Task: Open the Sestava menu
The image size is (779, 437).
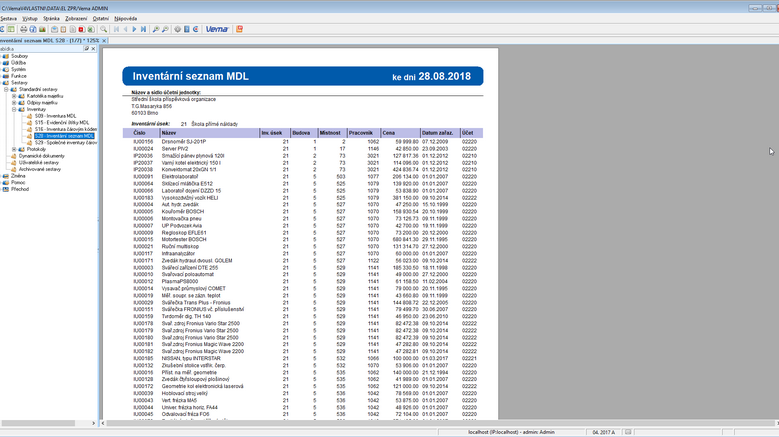Action: pyautogui.click(x=9, y=18)
